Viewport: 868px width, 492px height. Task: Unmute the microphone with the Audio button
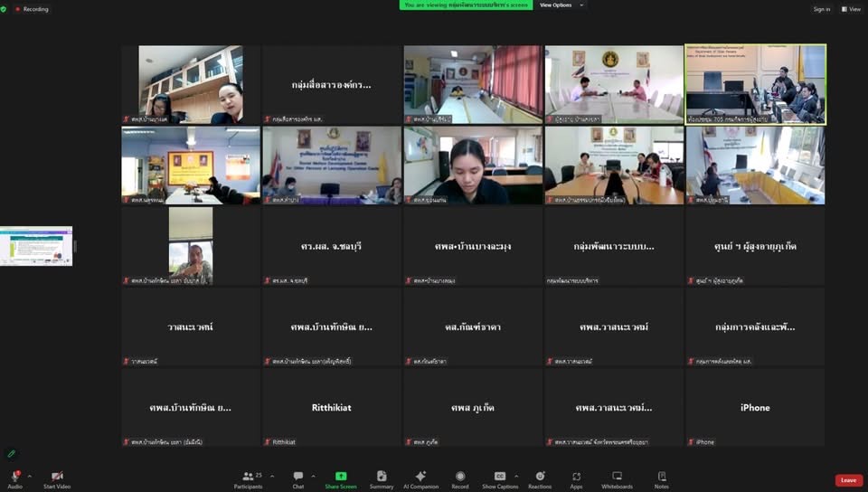[14, 478]
